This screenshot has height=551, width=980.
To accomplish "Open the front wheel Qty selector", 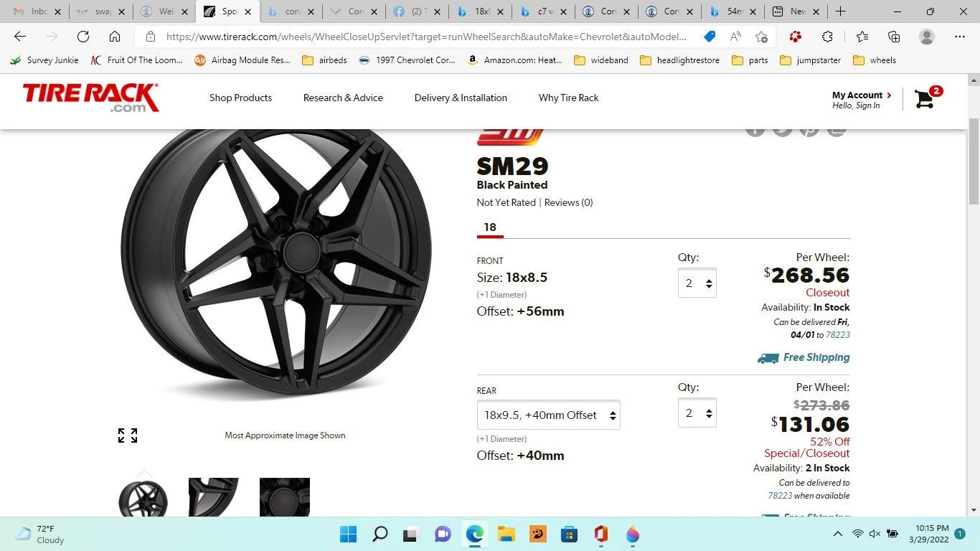I will click(697, 283).
